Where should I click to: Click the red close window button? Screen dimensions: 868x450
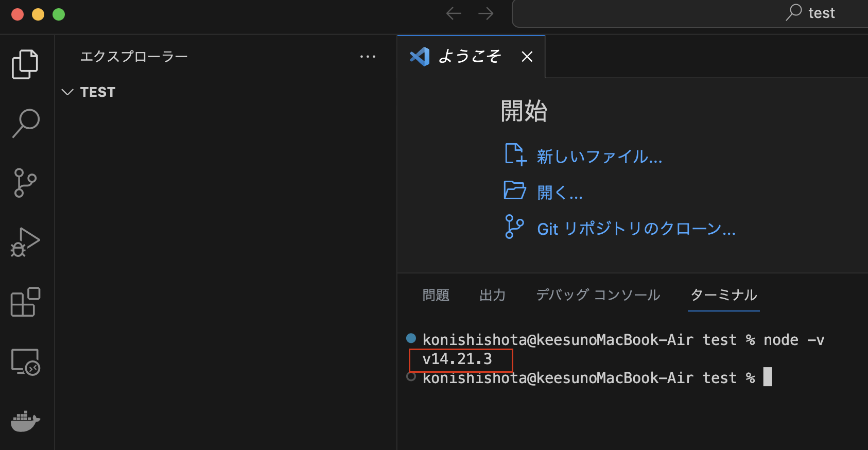coord(18,14)
